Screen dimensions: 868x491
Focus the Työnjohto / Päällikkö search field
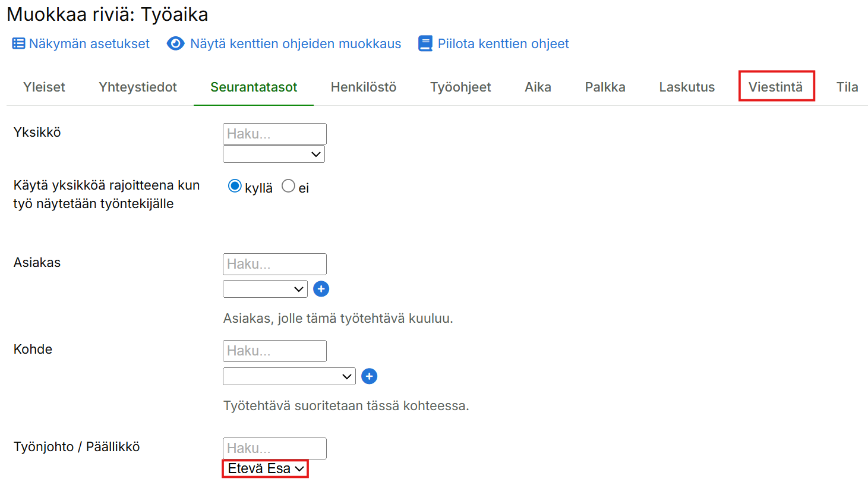tap(274, 448)
